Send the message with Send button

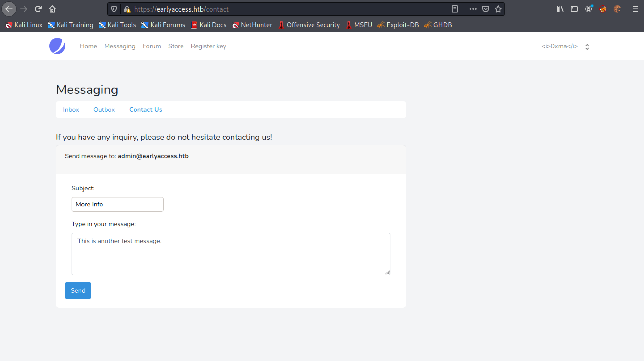[78, 291]
